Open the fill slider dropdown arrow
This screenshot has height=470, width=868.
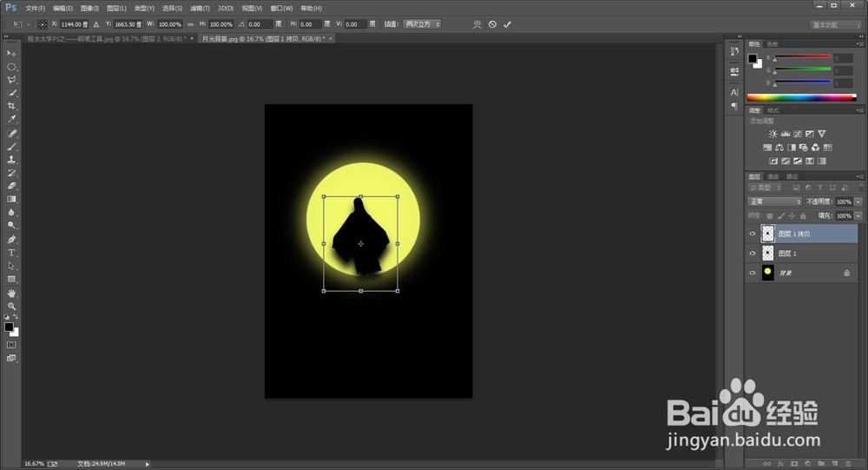click(x=858, y=215)
